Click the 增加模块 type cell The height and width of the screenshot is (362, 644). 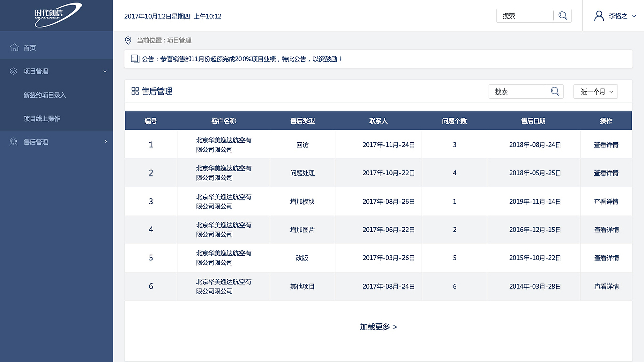tap(302, 202)
